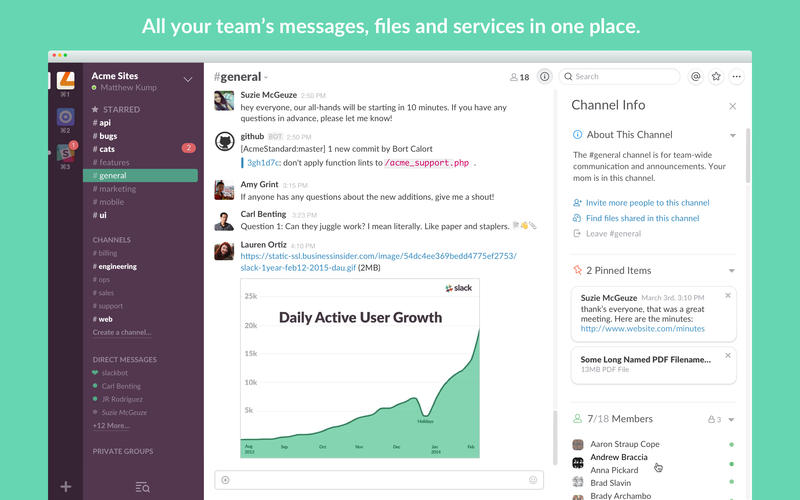
Task: Click the 18 members count icon
Action: coord(519,77)
